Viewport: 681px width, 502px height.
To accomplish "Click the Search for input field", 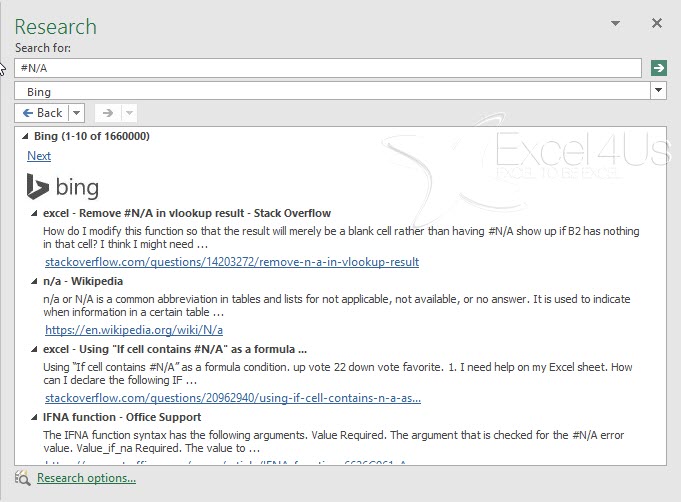I will pyautogui.click(x=328, y=68).
